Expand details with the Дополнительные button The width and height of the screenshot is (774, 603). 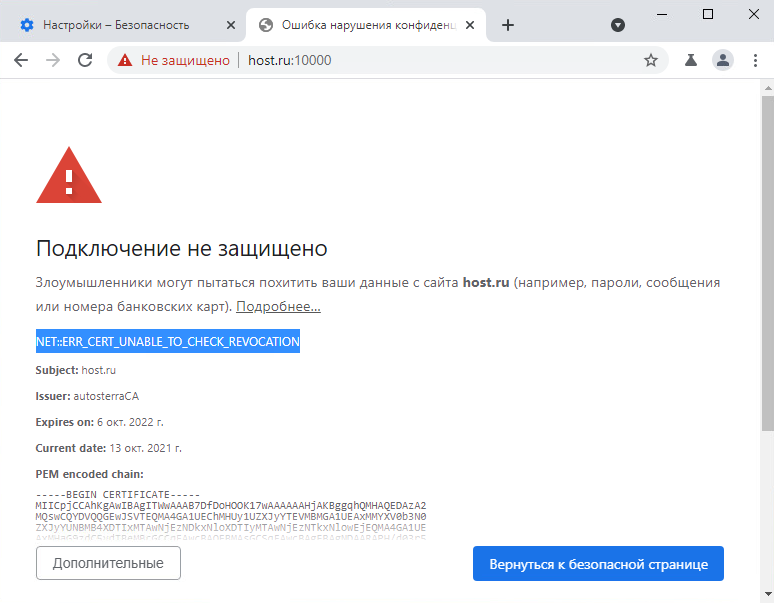pos(108,563)
